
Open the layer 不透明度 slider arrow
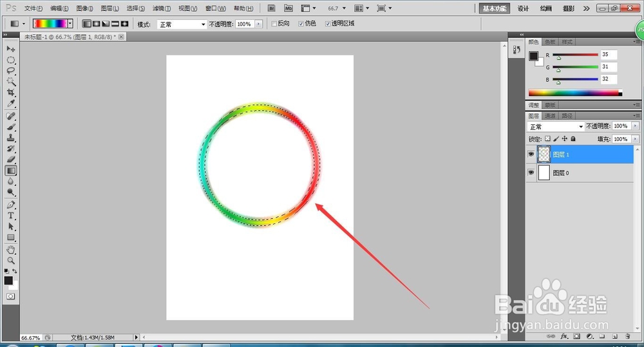pyautogui.click(x=636, y=126)
